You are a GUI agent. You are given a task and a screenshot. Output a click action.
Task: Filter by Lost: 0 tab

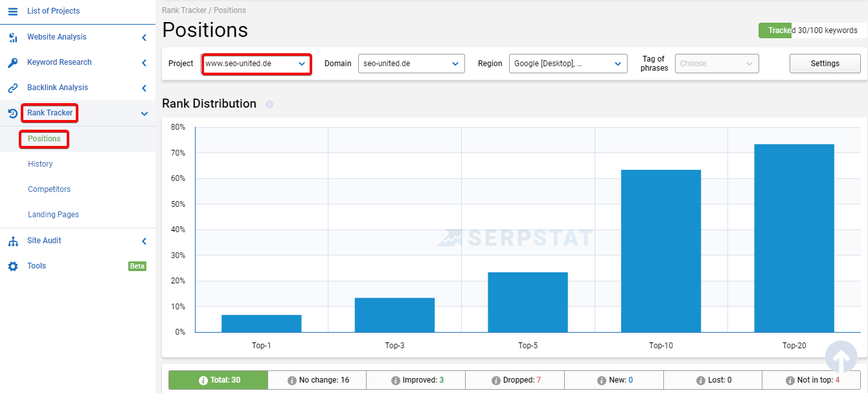pyautogui.click(x=713, y=380)
